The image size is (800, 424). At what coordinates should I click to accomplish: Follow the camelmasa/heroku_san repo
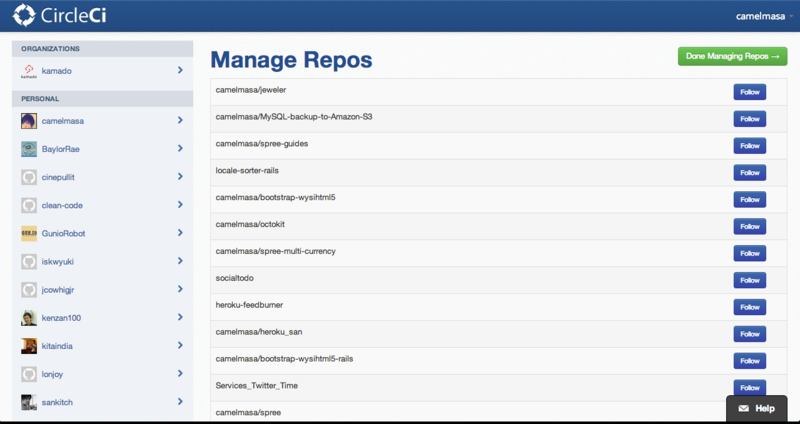pyautogui.click(x=749, y=334)
